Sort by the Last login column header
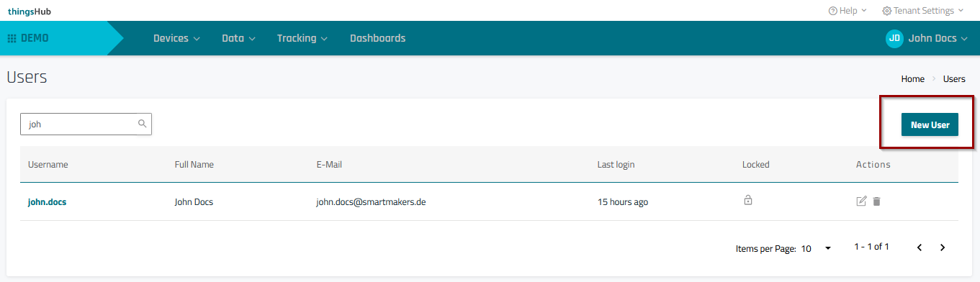The height and width of the screenshot is (282, 980). (x=616, y=165)
